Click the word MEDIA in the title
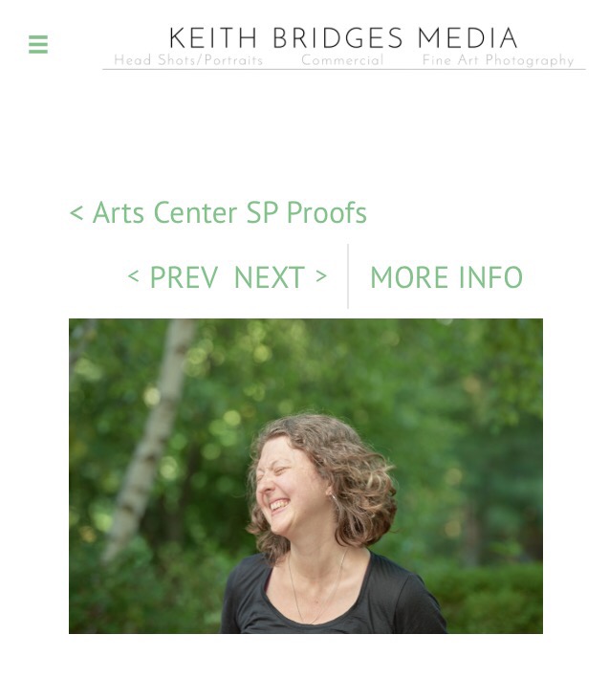 (x=468, y=38)
